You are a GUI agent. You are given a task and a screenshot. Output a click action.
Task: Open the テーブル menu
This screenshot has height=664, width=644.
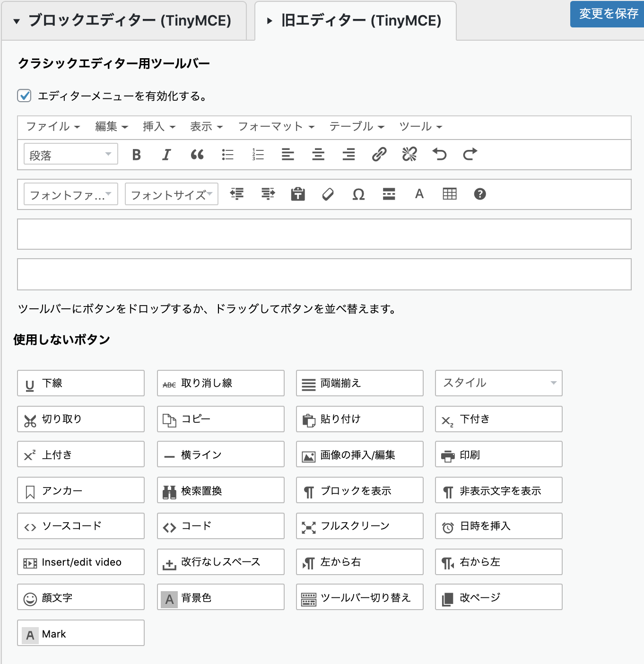[357, 127]
